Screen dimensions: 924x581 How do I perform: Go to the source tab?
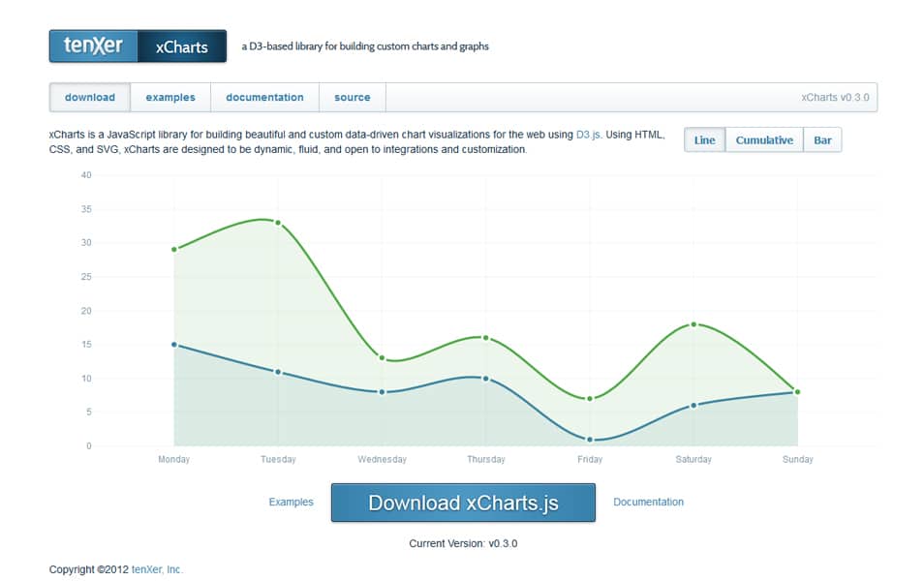[353, 97]
